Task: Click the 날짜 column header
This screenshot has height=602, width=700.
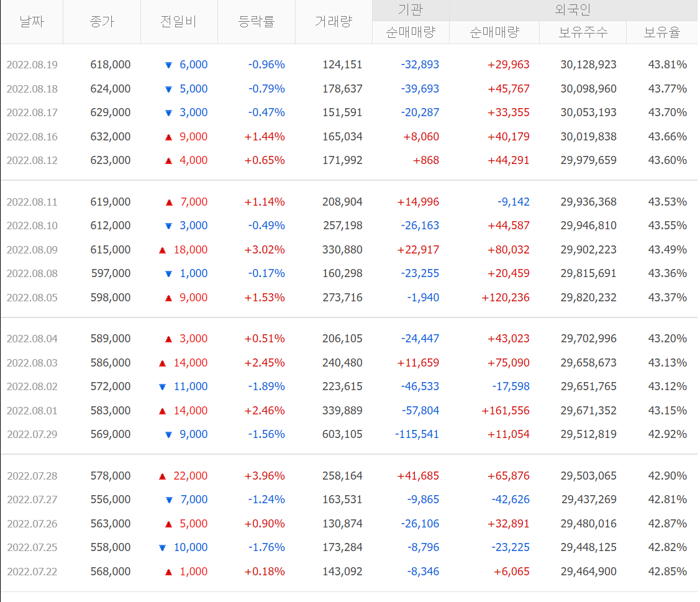Action: pyautogui.click(x=32, y=22)
